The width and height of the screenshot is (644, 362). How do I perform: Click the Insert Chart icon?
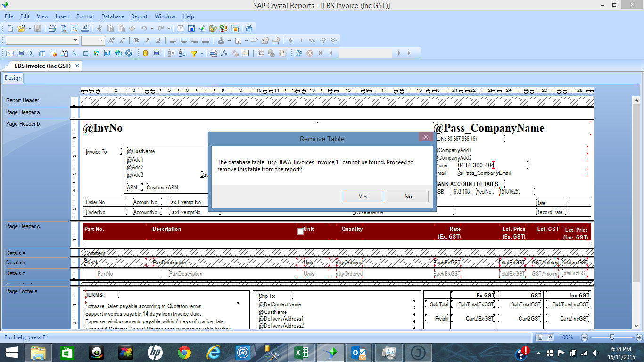tap(107, 53)
